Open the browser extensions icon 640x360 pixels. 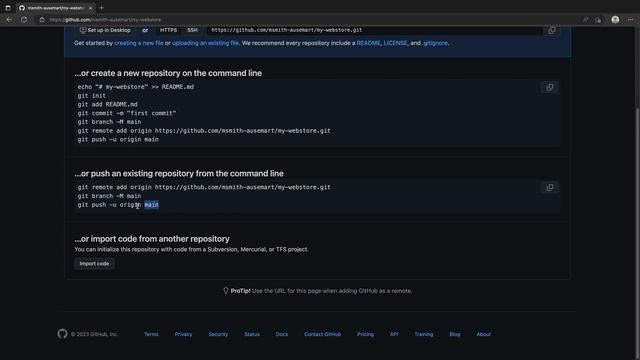598,20
